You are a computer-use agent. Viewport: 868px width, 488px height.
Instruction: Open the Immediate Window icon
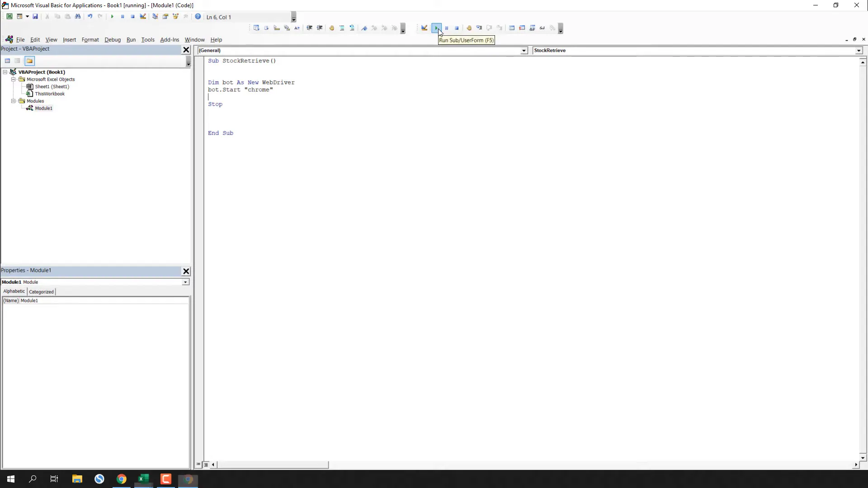click(522, 28)
